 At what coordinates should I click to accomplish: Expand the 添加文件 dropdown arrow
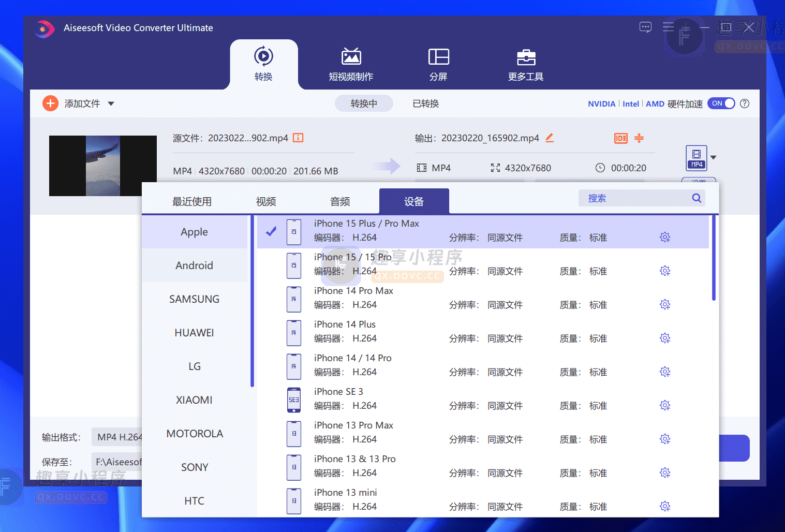point(111,104)
